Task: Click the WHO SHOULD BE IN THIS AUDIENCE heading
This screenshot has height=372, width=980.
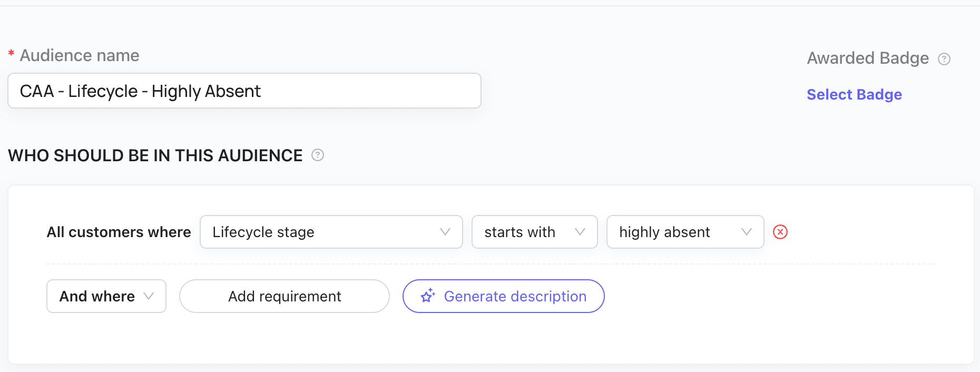Action: point(155,155)
